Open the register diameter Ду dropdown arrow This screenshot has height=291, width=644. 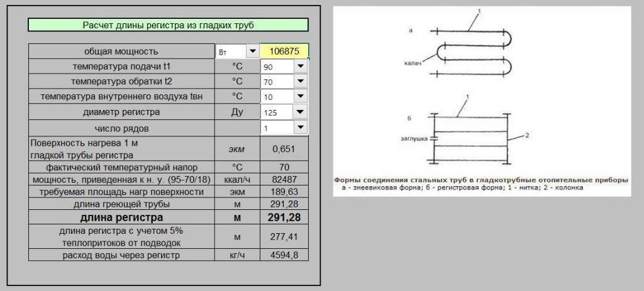point(300,113)
